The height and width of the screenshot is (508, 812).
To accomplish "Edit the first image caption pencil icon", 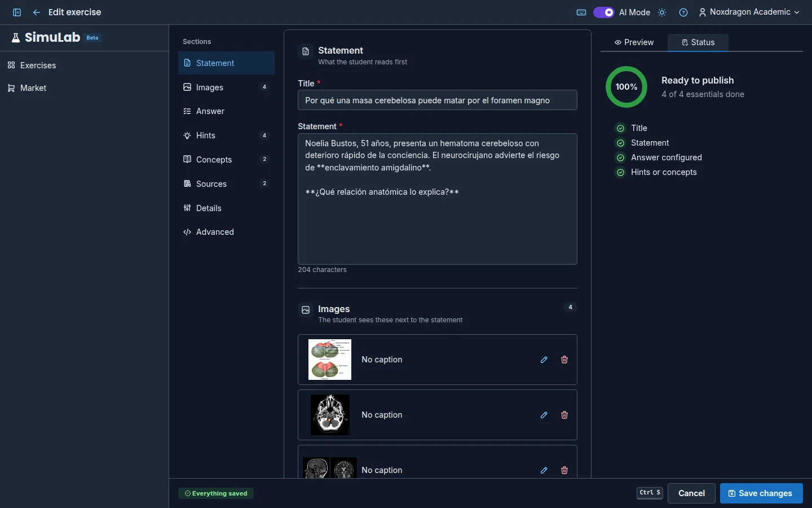I will [x=544, y=360].
